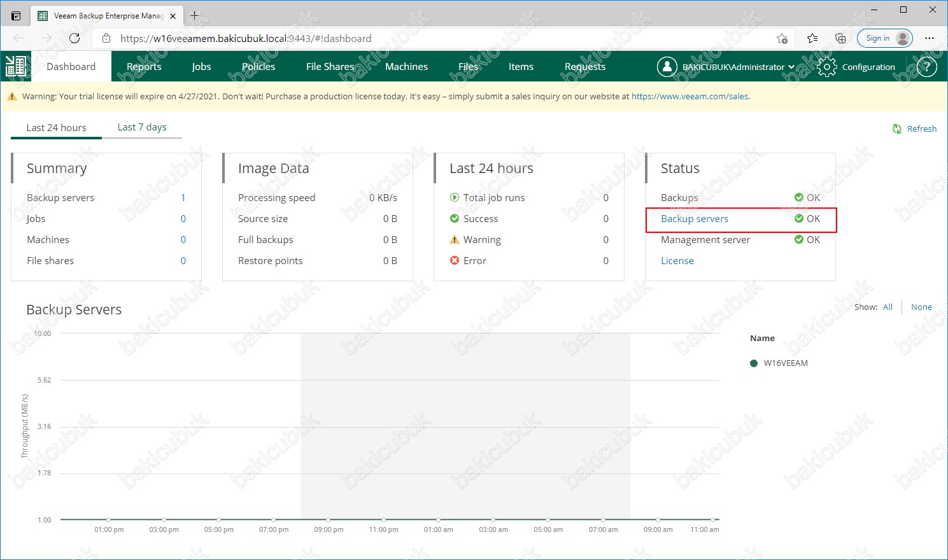
Task: Click the 01:00 am data point on chart
Action: pyautogui.click(x=439, y=519)
